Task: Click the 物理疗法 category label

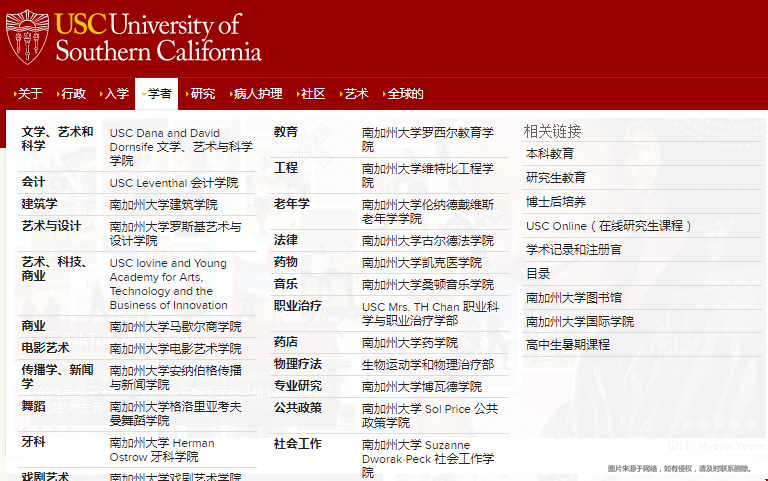Action: click(297, 364)
